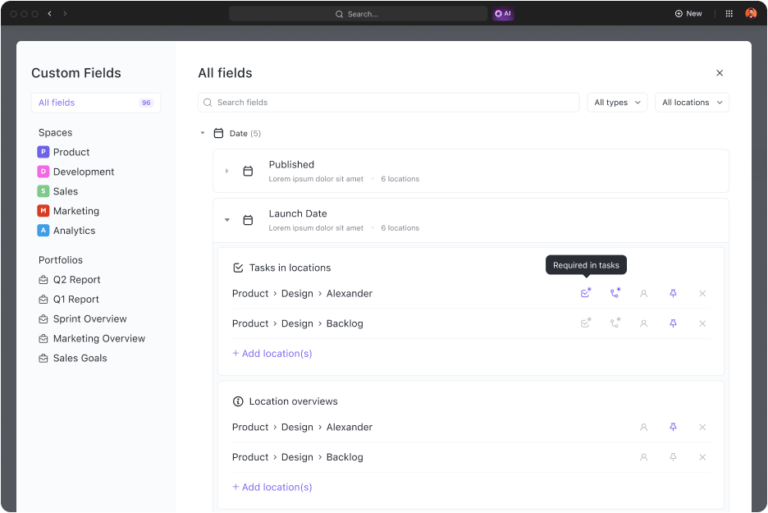Open the Marketing Overview portfolio

click(x=92, y=339)
